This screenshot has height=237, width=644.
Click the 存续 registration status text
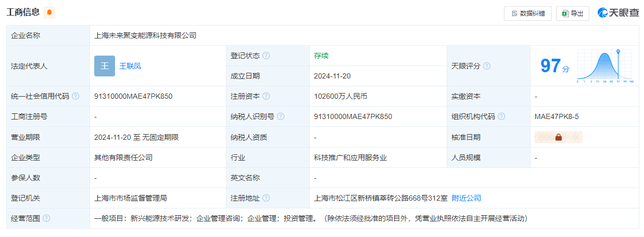321,56
